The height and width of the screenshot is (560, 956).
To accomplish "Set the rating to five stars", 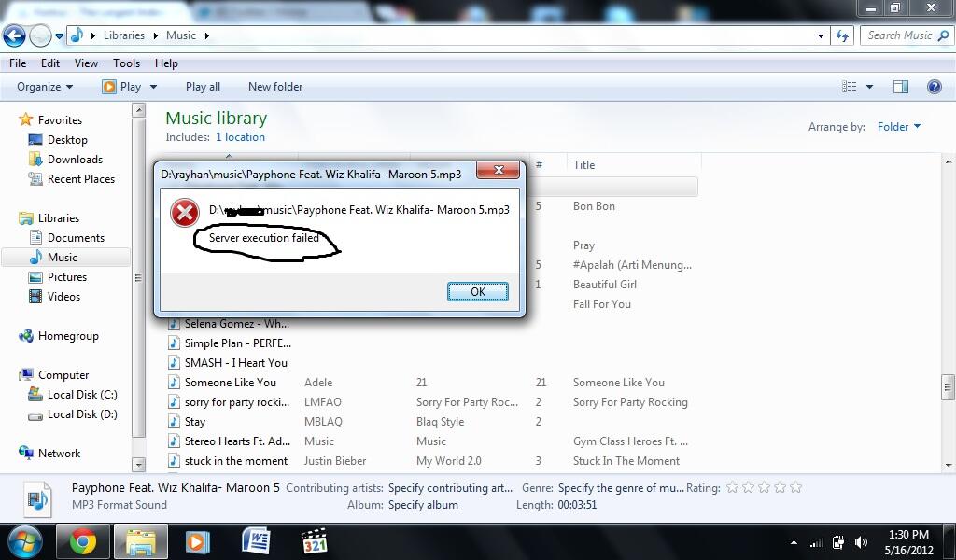I will 796,487.
